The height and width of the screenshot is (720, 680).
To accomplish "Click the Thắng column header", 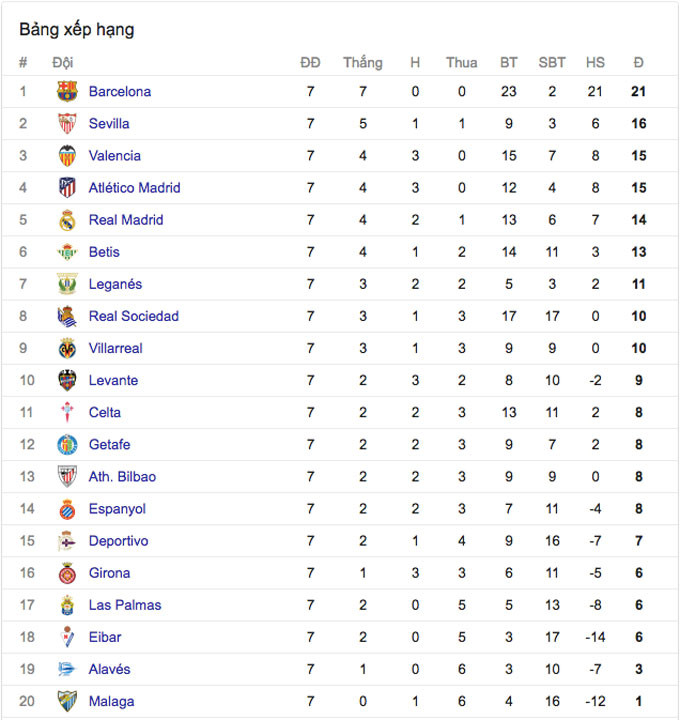I will point(363,62).
